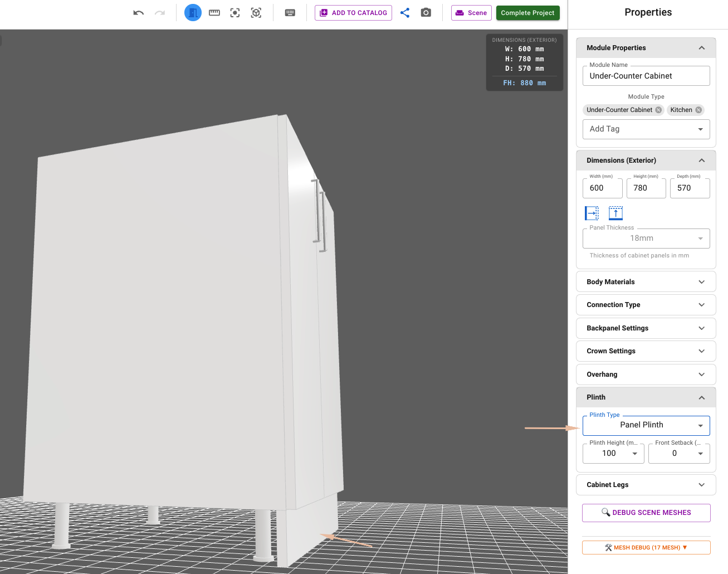This screenshot has width=728, height=574.
Task: Click the Height (mm) field
Action: click(646, 188)
